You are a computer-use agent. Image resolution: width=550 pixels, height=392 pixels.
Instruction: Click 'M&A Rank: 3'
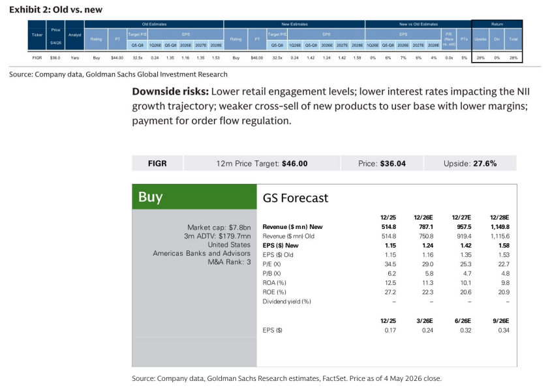point(230,262)
